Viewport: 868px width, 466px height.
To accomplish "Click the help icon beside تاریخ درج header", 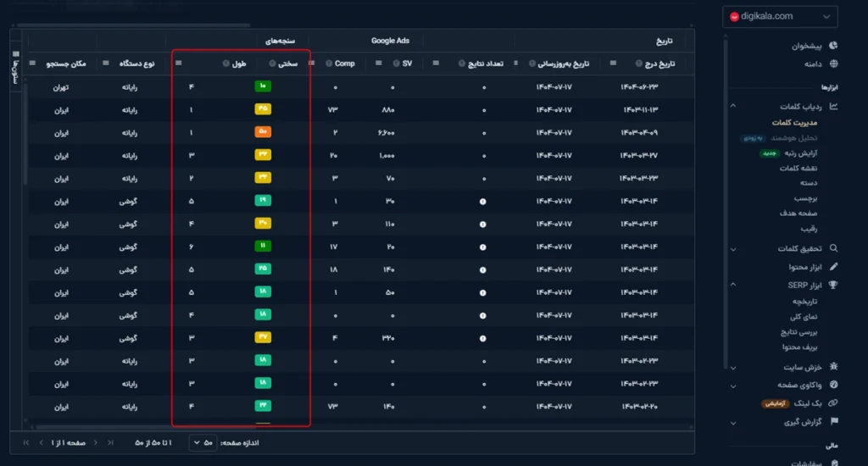I will tap(639, 64).
